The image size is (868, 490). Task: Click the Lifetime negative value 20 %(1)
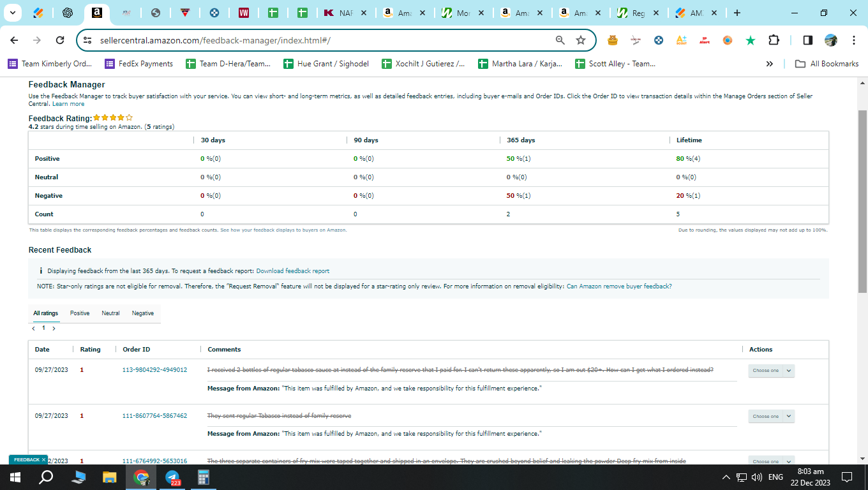(x=688, y=196)
